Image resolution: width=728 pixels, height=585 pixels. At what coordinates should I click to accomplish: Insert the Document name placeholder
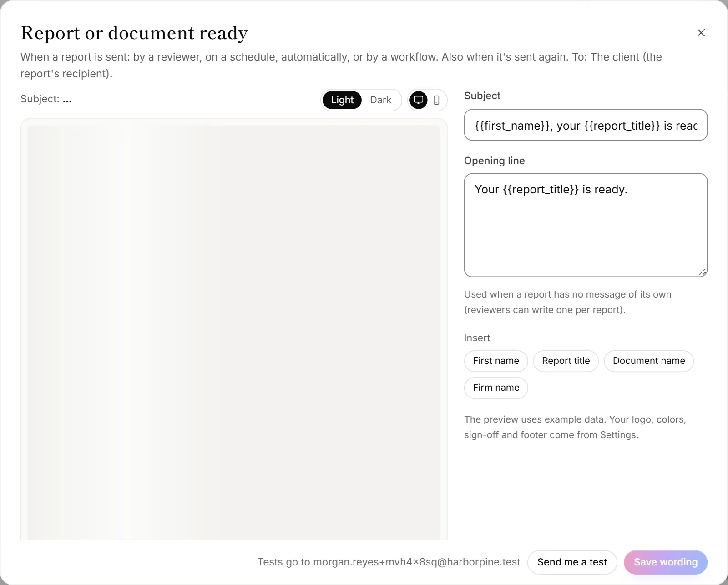pyautogui.click(x=649, y=361)
